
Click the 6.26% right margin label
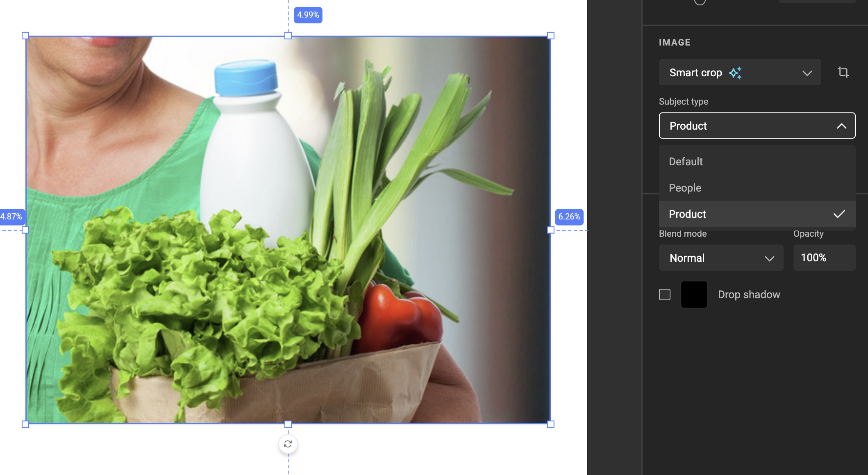pos(569,217)
